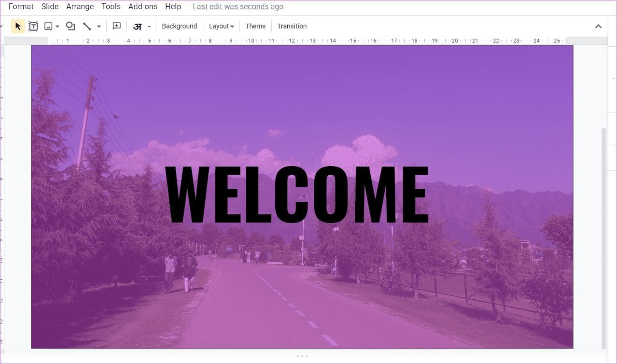This screenshot has height=364, width=617.
Task: Open the Tools menu
Action: pos(111,7)
